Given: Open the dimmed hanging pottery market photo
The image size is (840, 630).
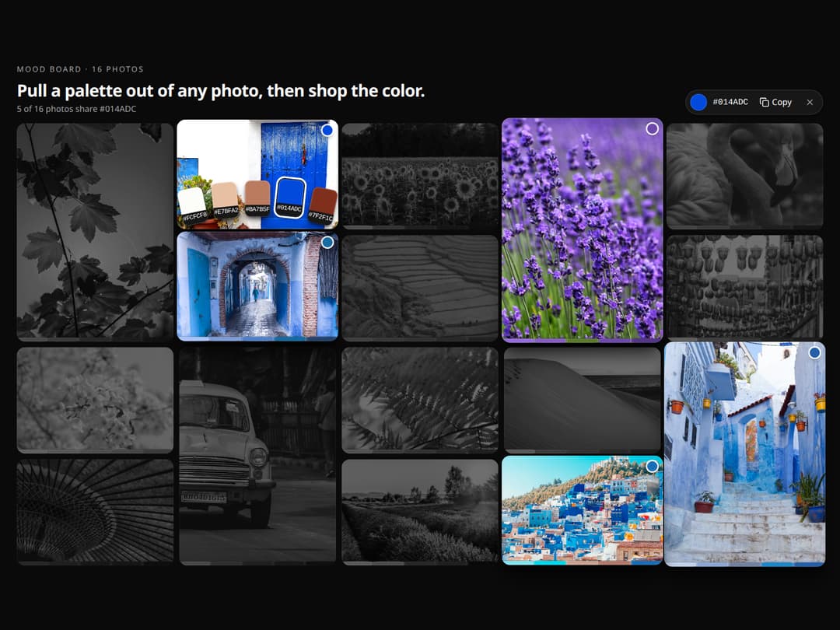Looking at the screenshot, I should (x=744, y=286).
